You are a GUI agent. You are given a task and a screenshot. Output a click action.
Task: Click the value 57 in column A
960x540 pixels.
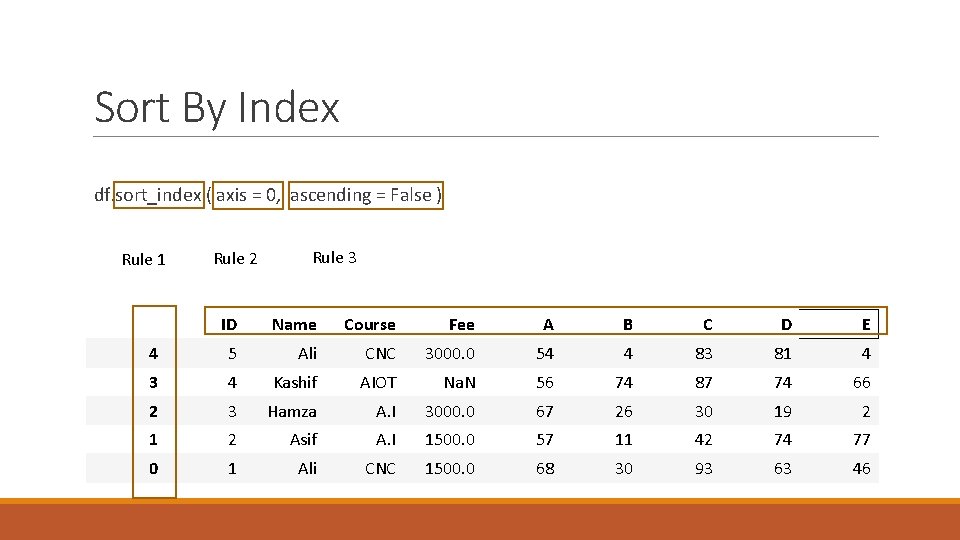[x=545, y=440]
